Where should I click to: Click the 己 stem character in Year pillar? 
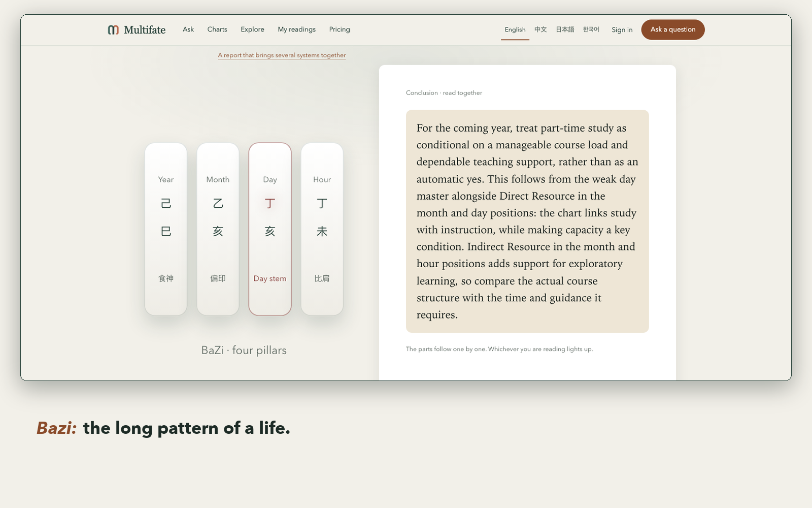[x=166, y=204]
